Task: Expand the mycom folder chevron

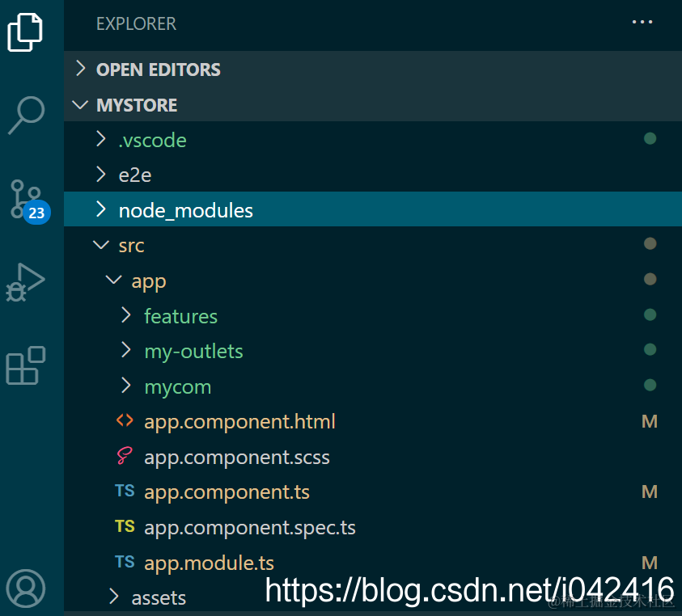Action: 126,385
